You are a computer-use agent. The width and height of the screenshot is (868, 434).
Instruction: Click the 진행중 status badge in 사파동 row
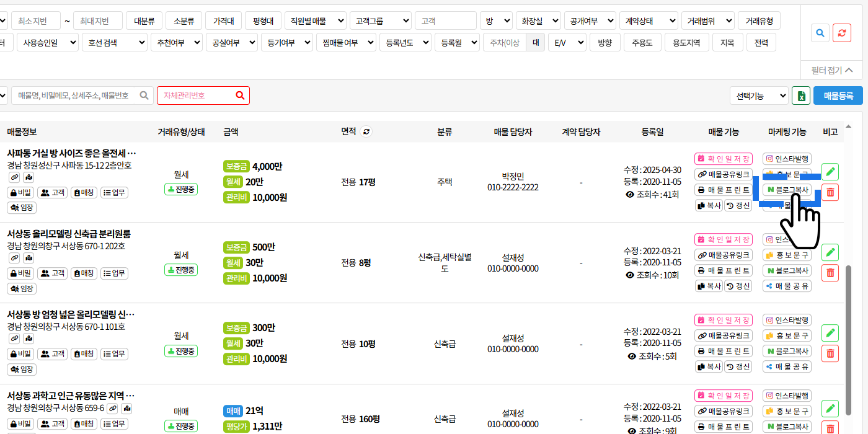point(181,189)
